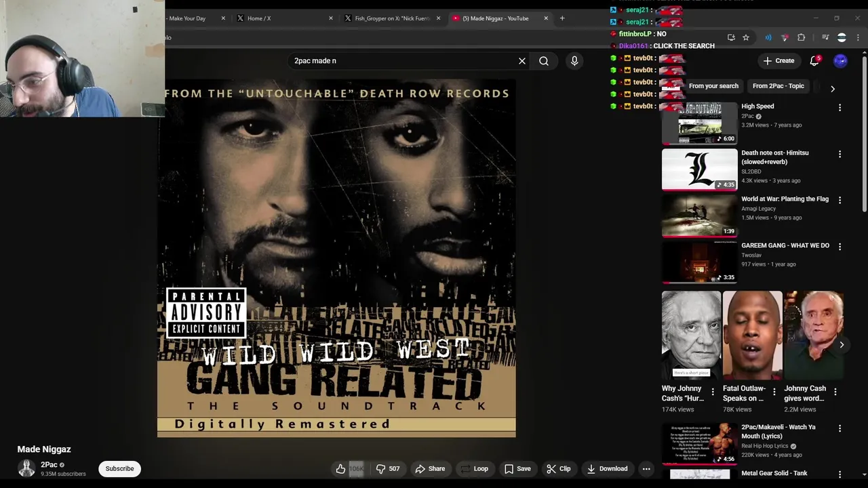Close the Fish_Groyper on X tab

point(438,18)
